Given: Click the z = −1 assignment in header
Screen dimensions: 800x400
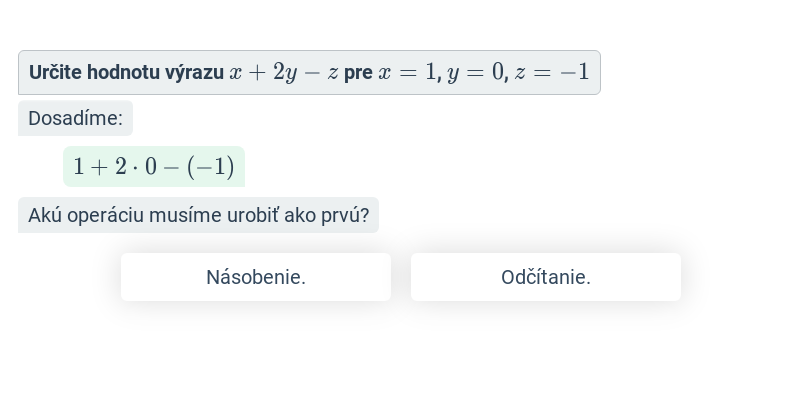Looking at the screenshot, I should pos(552,72).
